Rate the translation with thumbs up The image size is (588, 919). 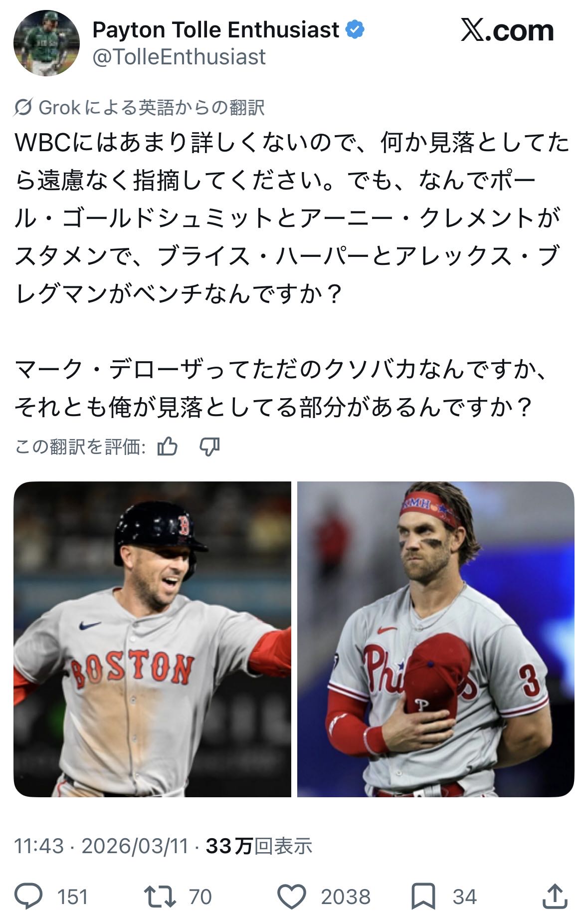click(168, 447)
